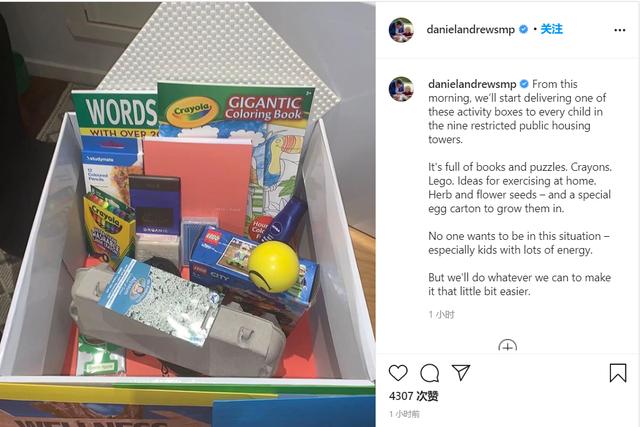Click the header profile avatar
Viewport: 640px width, 427px height.
click(x=401, y=30)
